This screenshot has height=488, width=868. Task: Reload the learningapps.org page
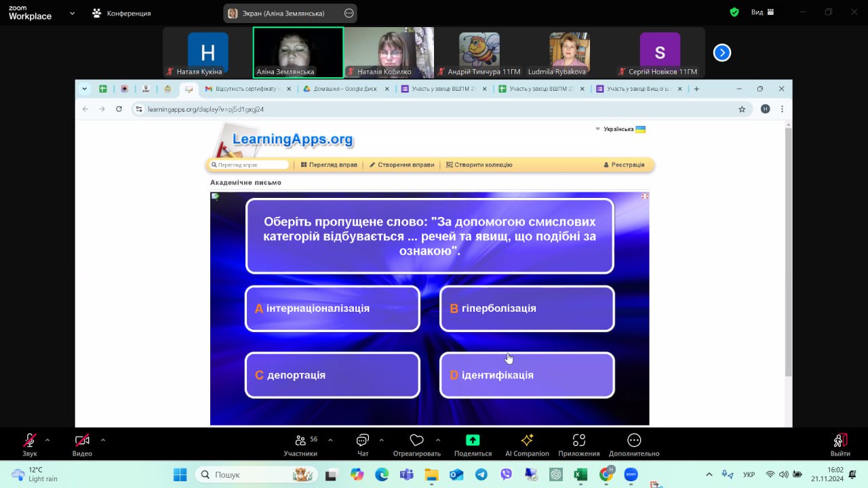pyautogui.click(x=119, y=109)
